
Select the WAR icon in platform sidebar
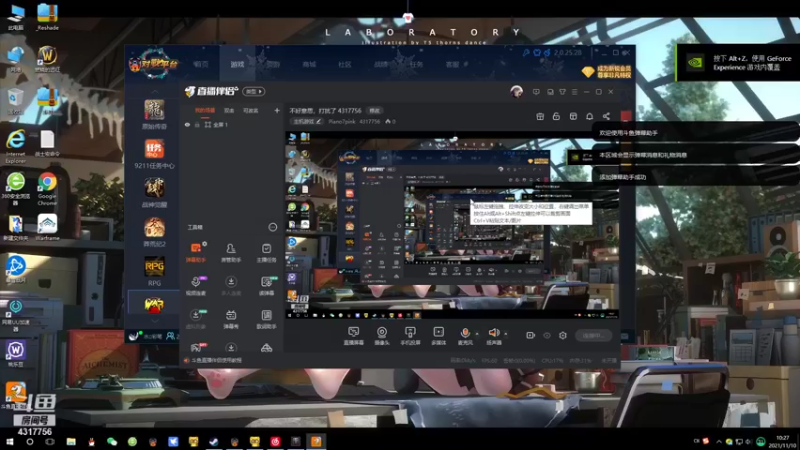(154, 305)
